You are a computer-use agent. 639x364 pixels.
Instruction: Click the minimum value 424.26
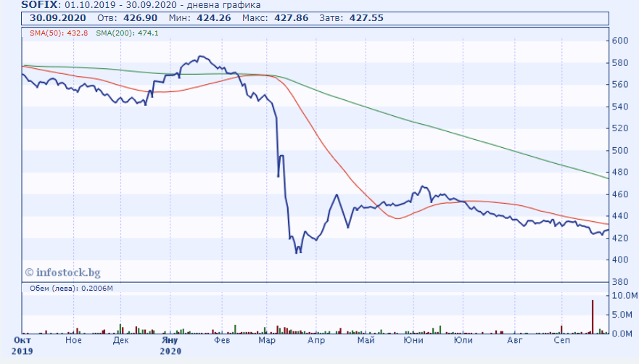[214, 18]
